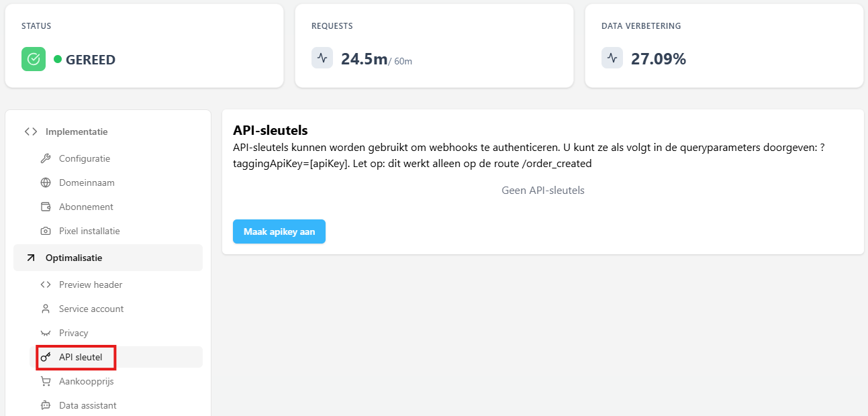Click the robot icon beside Data assistant
The height and width of the screenshot is (416, 868).
[x=46, y=406]
